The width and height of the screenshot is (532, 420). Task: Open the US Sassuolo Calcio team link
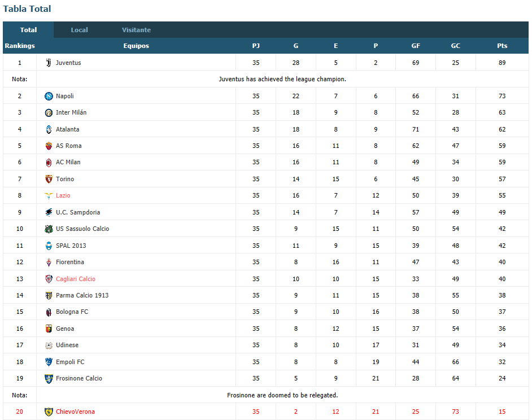click(82, 229)
